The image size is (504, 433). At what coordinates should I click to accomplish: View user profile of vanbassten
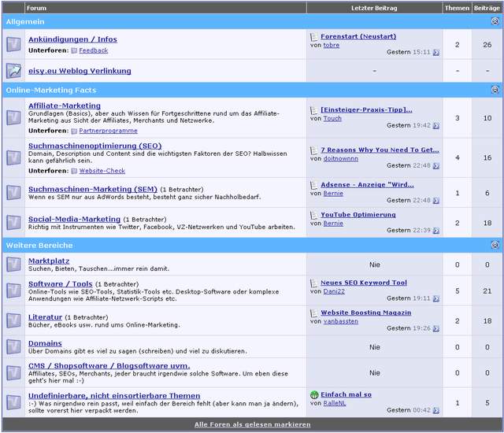[341, 321]
